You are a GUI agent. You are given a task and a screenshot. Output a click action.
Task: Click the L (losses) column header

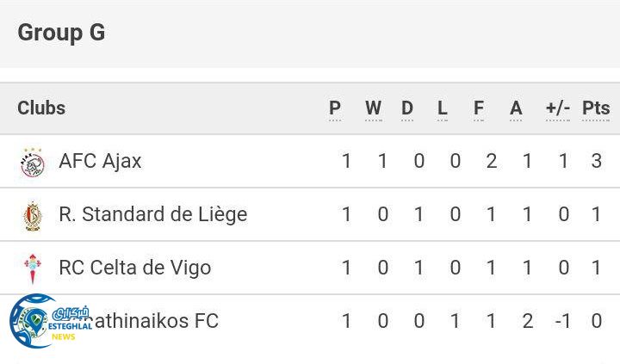[x=443, y=108]
